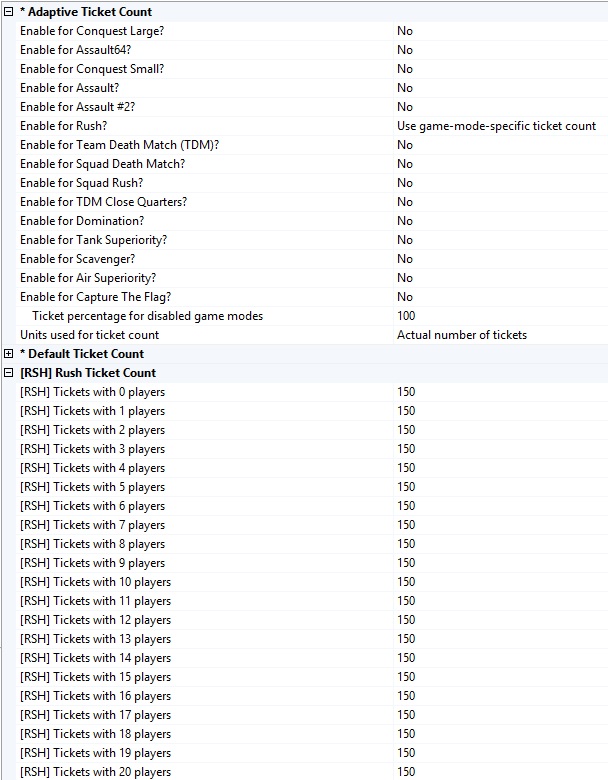Select Enable for Team Death Match value
Image resolution: width=608 pixels, height=780 pixels.
pyautogui.click(x=405, y=145)
